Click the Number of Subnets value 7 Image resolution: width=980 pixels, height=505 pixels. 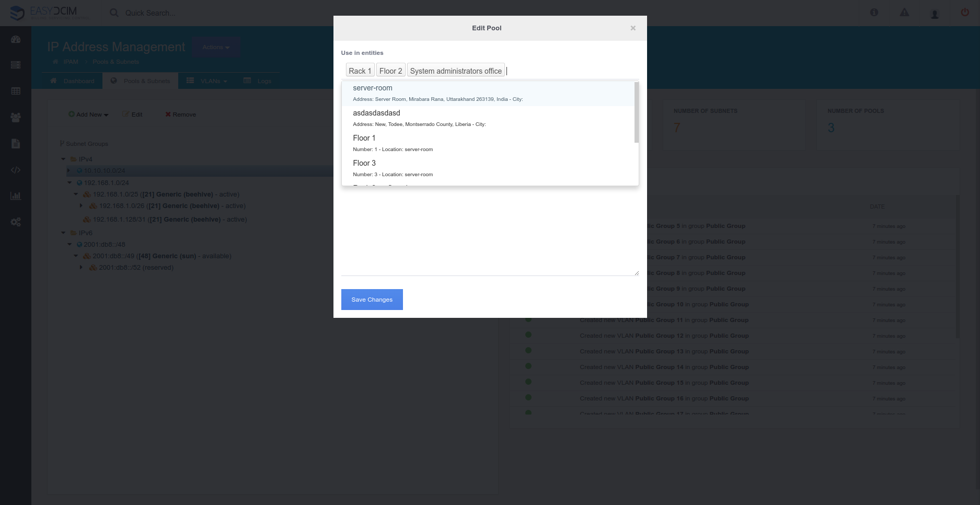677,128
